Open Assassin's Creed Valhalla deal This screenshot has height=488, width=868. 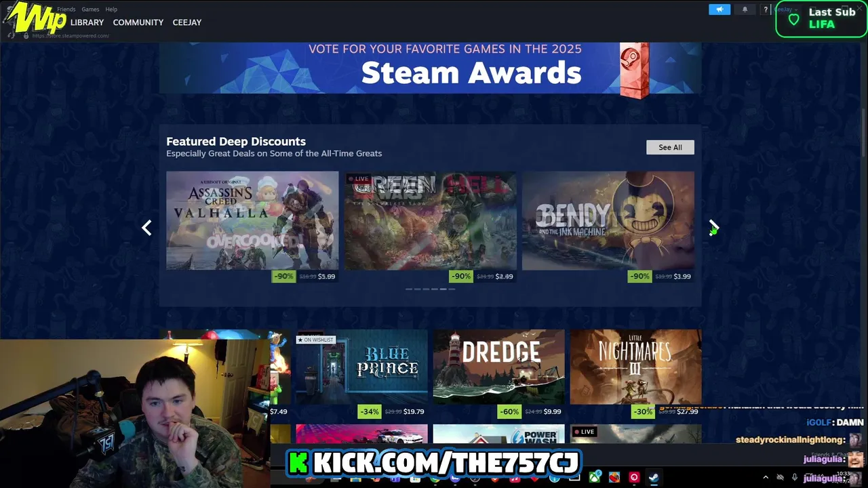(x=252, y=220)
